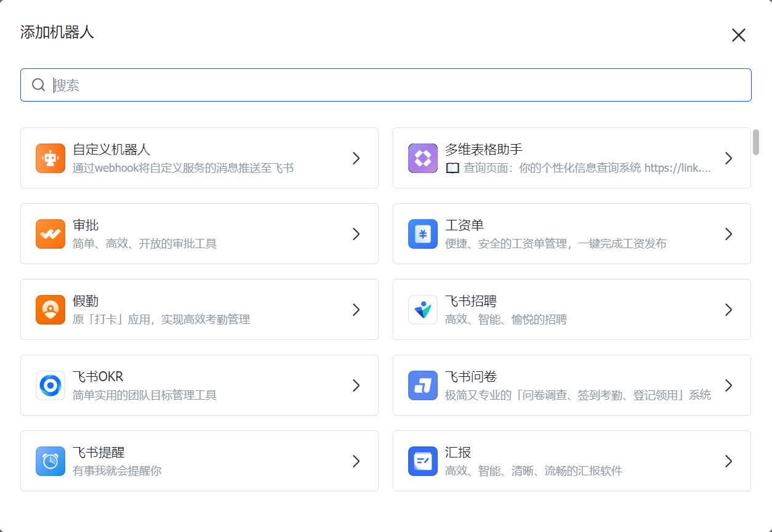
Task: Click the magnifier search icon
Action: coord(39,85)
